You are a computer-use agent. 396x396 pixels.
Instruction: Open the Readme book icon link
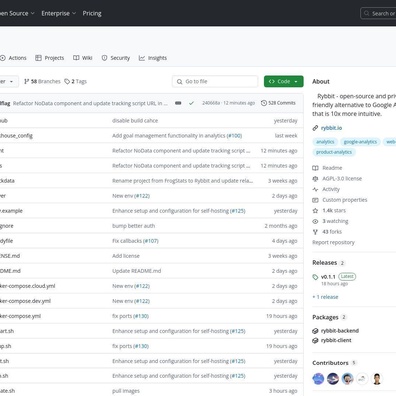pos(315,168)
